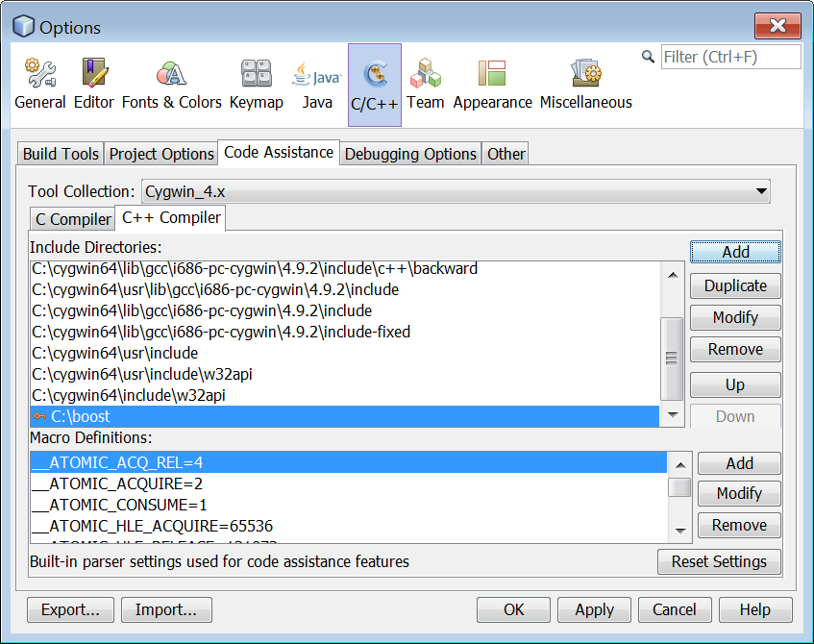Click include directories scrollbar down arrow
Screen dimensions: 814x644
point(673,414)
